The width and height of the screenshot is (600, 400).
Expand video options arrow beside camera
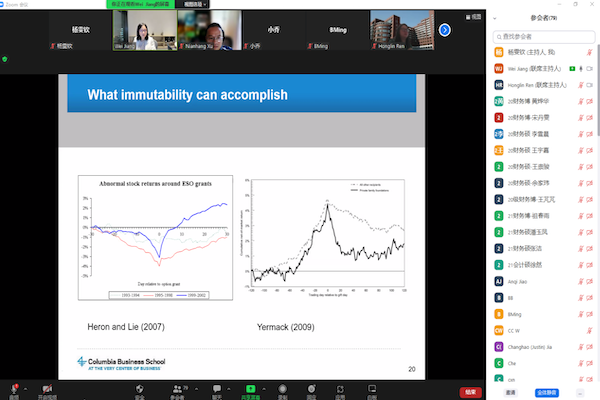(x=62, y=386)
